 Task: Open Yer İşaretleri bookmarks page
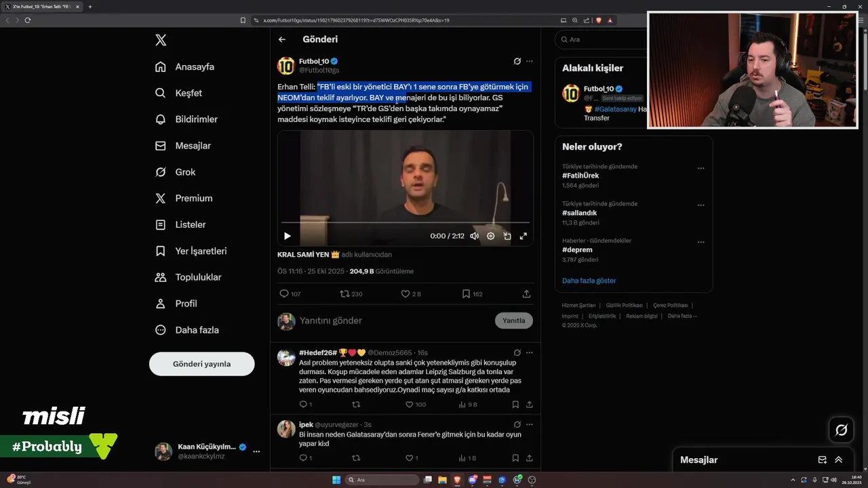click(x=191, y=251)
